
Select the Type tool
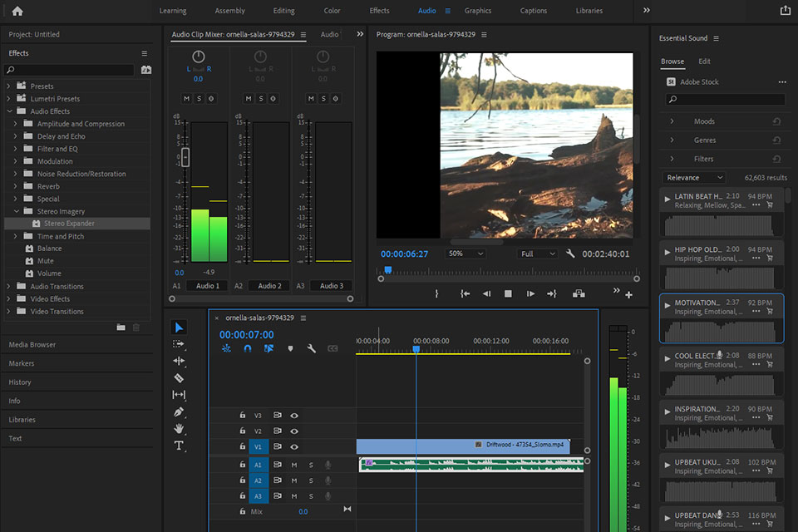click(x=179, y=446)
